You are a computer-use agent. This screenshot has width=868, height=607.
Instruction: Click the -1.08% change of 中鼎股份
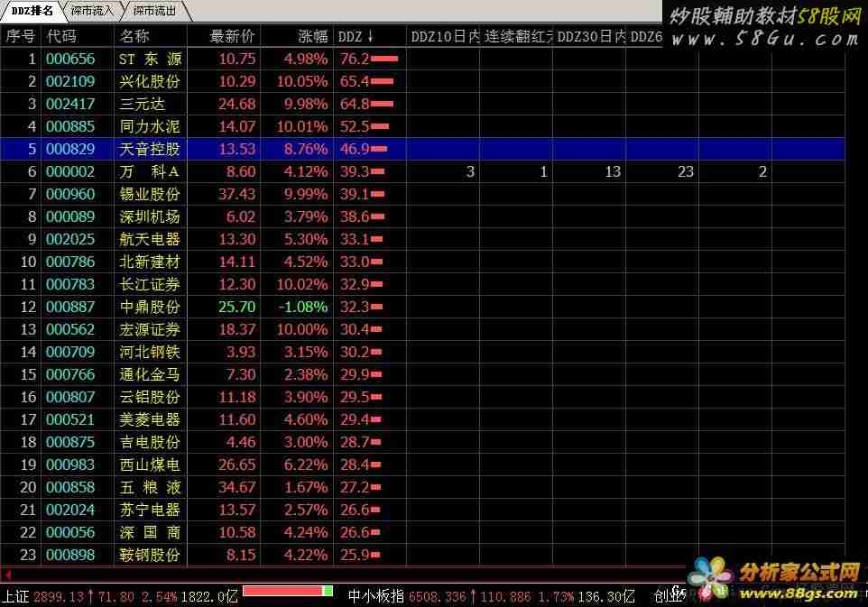tap(303, 307)
